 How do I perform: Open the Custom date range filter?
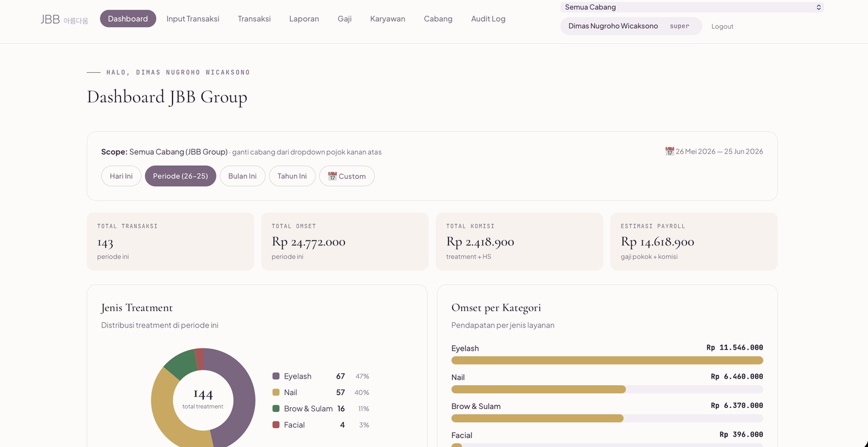[x=347, y=176]
